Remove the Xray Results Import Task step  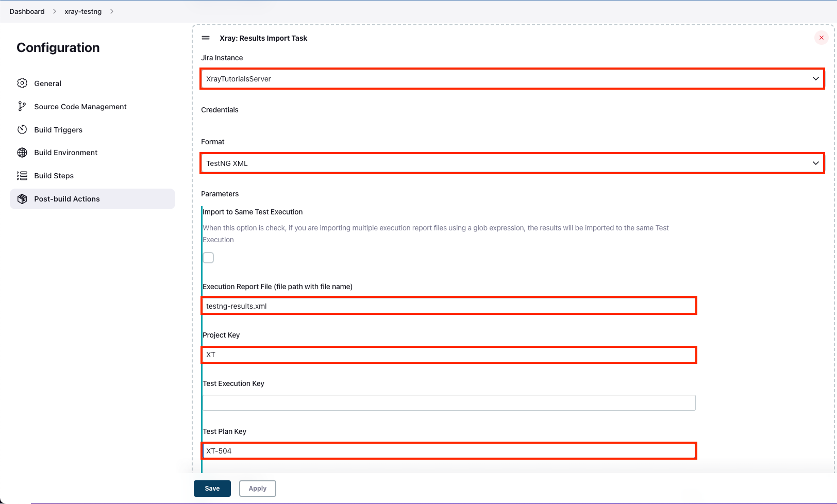click(822, 38)
